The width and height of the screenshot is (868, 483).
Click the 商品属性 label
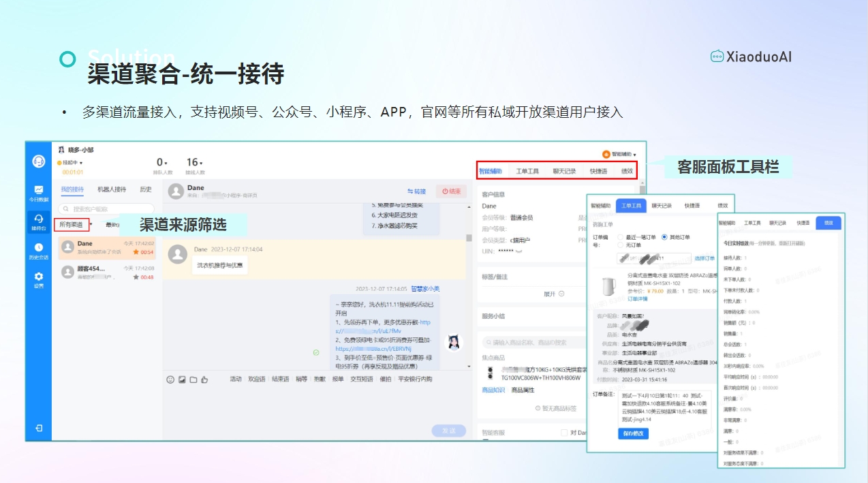pyautogui.click(x=523, y=390)
